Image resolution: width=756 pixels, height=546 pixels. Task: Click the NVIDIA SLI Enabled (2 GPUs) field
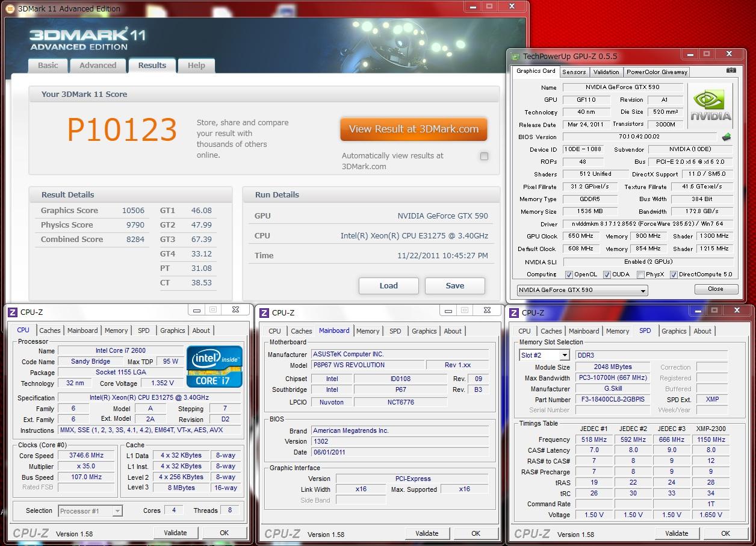(x=648, y=262)
